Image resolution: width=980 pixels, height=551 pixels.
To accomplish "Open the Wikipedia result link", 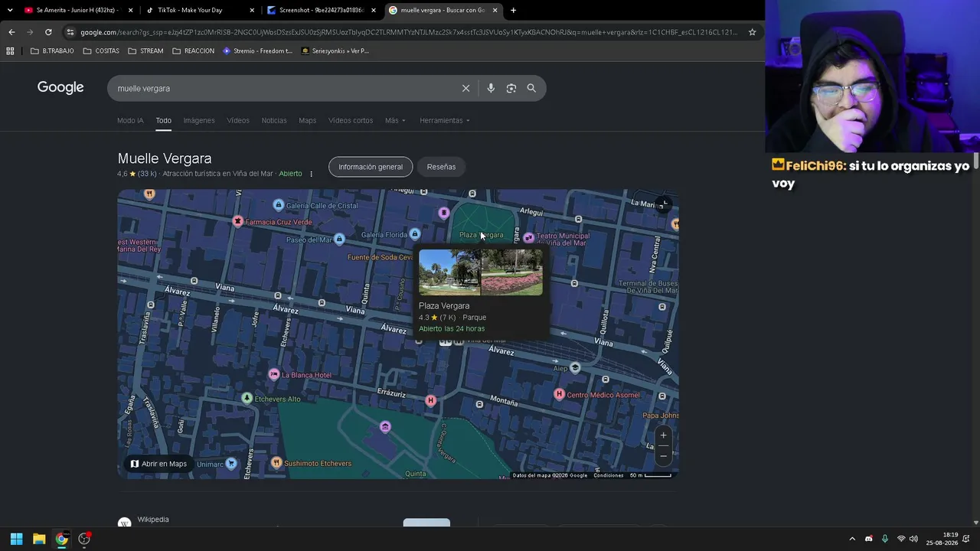I will (153, 520).
